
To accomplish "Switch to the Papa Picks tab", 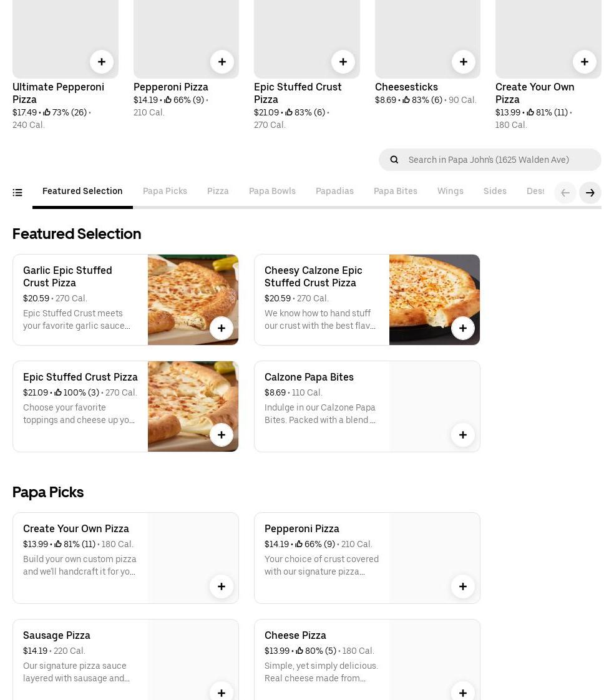I will [x=165, y=191].
